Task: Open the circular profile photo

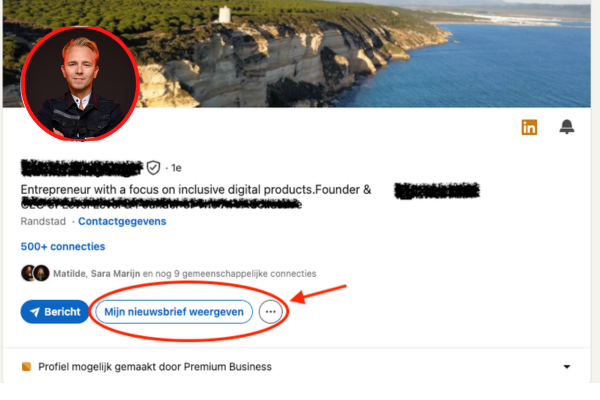Action: 80,83
